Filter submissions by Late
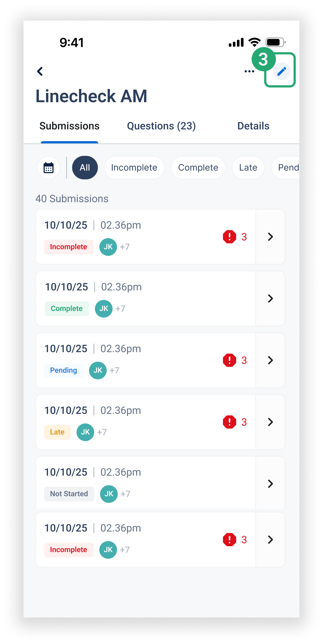 (248, 168)
